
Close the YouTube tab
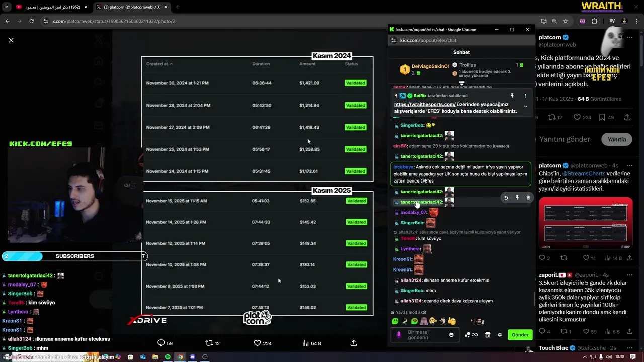86,7
